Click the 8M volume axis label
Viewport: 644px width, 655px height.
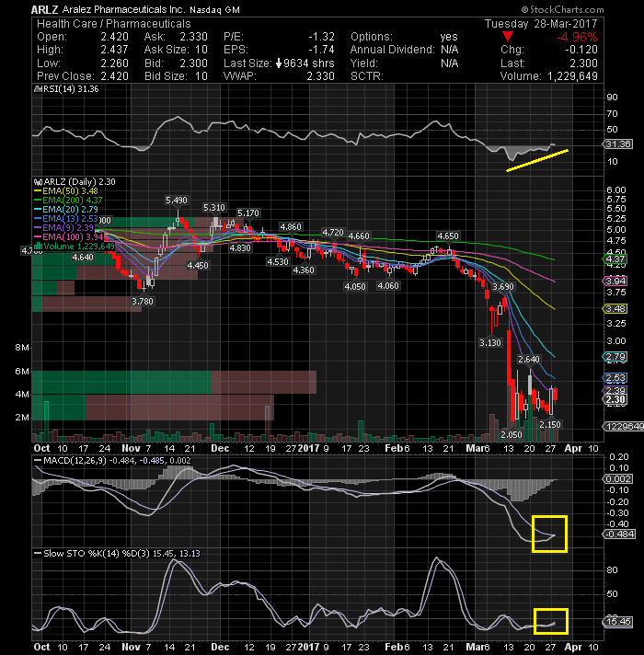pyautogui.click(x=22, y=348)
